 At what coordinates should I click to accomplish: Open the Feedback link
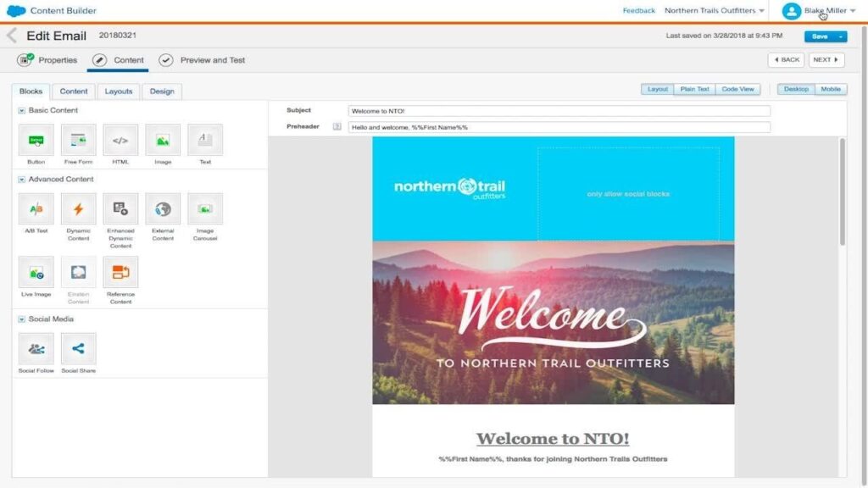(638, 10)
